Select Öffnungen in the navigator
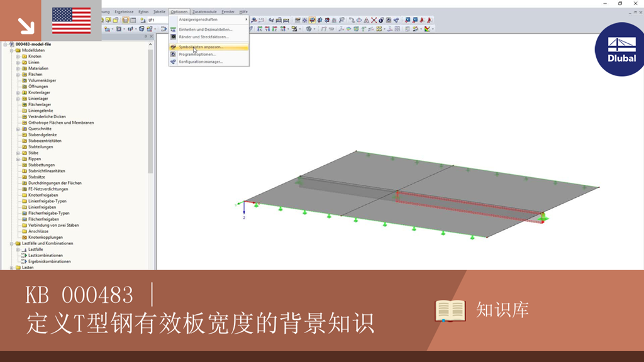 [38, 87]
